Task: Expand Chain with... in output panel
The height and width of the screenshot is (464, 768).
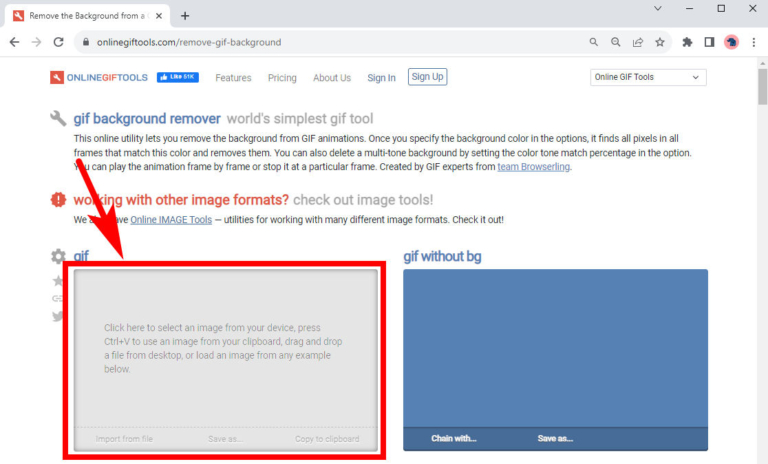Action: [454, 438]
